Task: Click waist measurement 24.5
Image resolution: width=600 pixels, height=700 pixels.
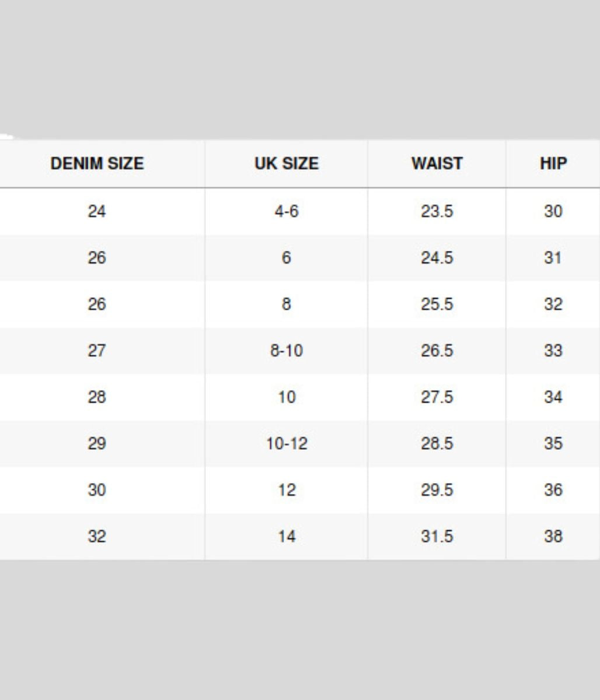Action: click(437, 258)
